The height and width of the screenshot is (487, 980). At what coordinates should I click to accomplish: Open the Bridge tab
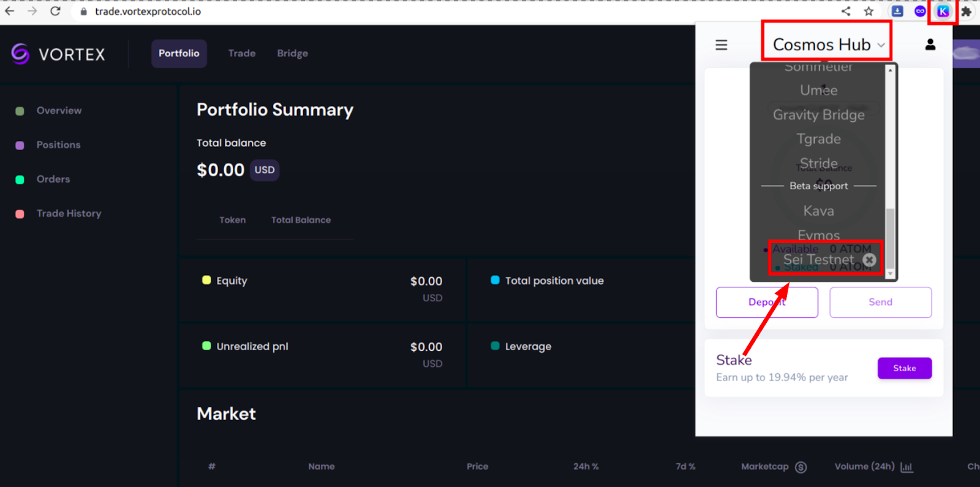[292, 53]
